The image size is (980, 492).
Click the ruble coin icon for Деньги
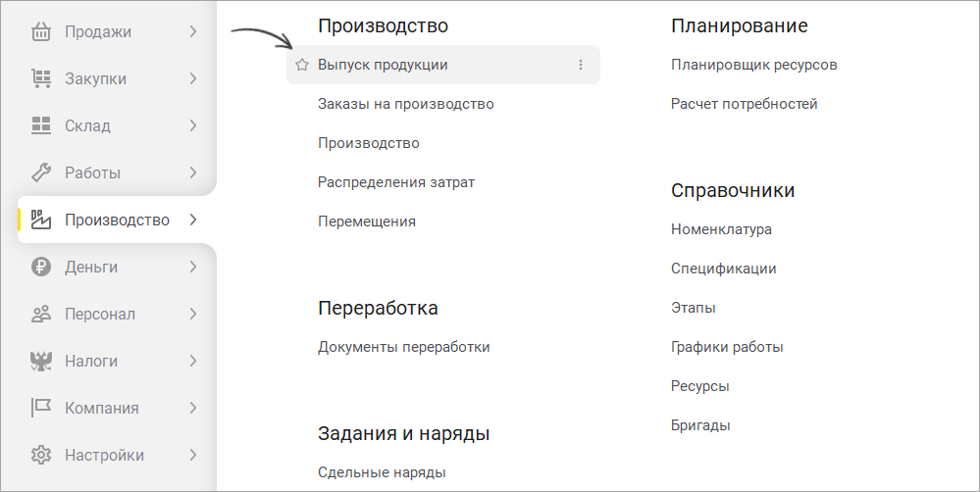[x=41, y=268]
